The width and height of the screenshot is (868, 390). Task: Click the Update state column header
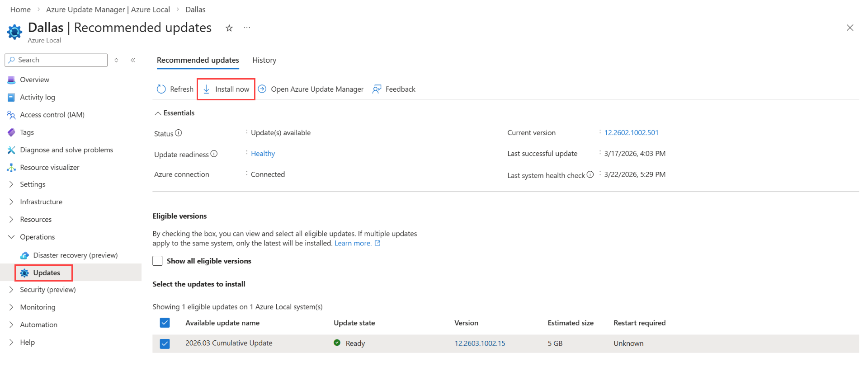354,323
